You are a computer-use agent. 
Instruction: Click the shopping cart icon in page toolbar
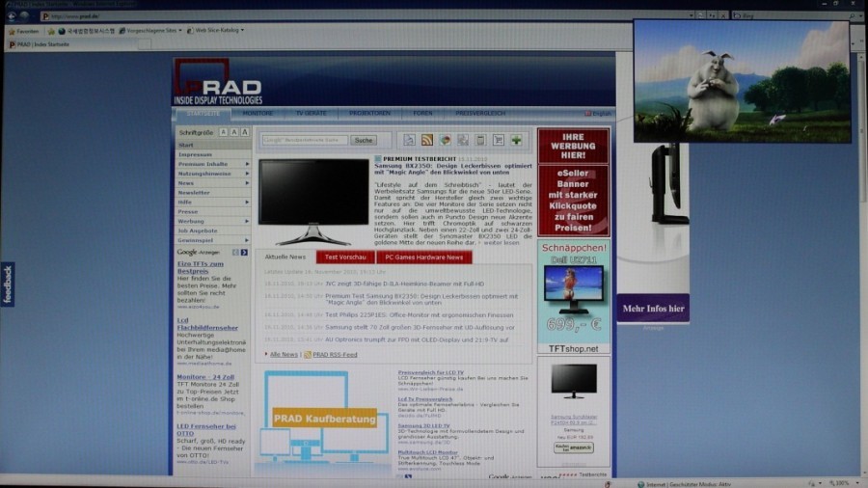pyautogui.click(x=498, y=140)
